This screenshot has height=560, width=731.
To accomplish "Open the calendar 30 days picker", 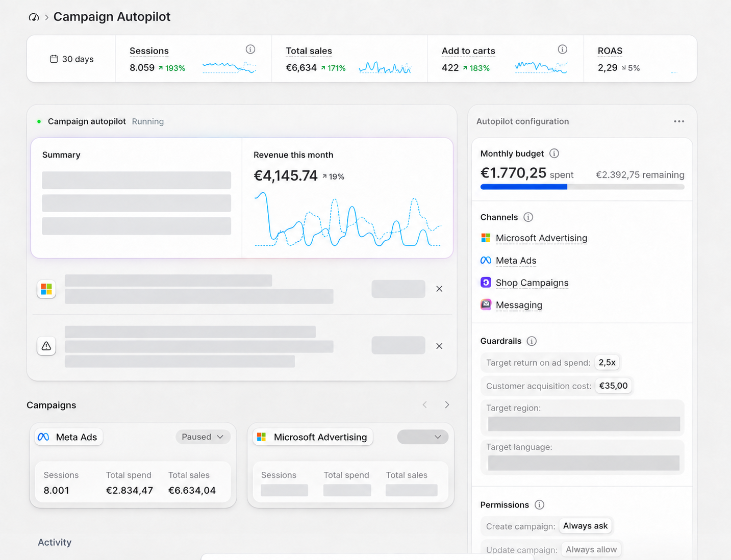I will tap(71, 59).
